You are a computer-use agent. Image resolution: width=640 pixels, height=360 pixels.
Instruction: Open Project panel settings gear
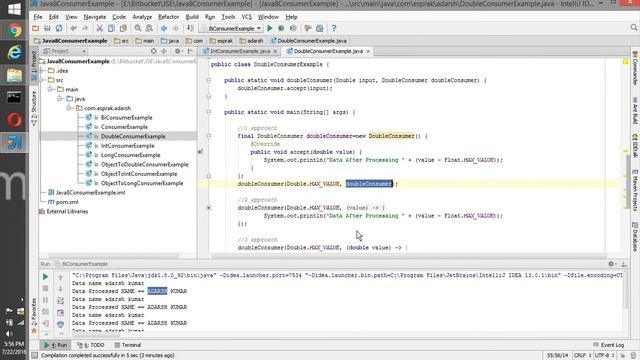pos(178,51)
